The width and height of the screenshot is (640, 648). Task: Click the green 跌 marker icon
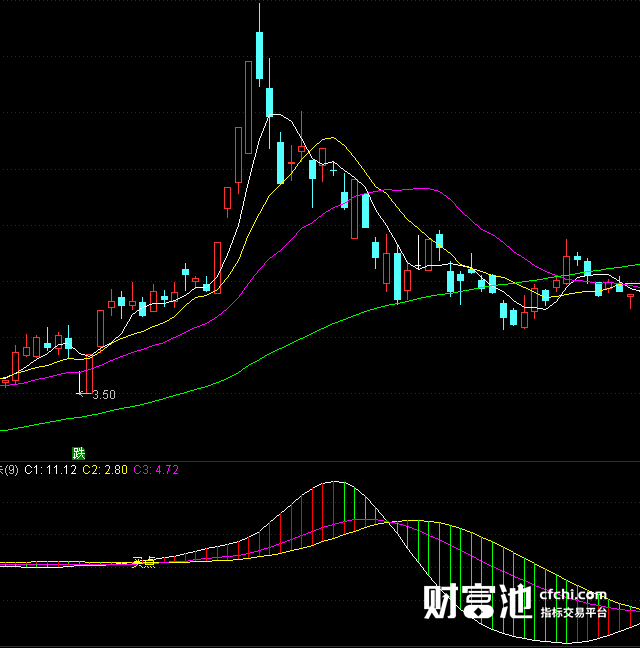tap(79, 453)
